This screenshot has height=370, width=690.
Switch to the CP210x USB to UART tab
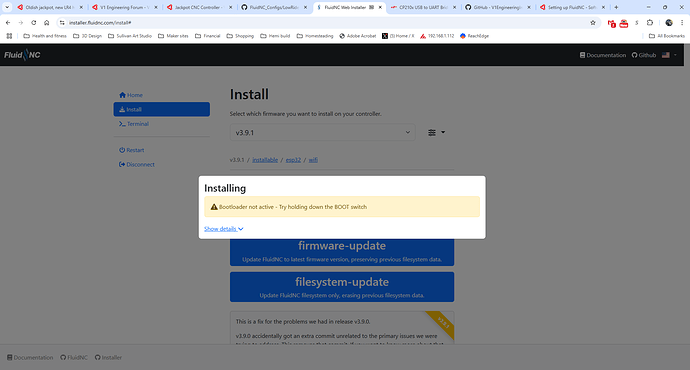click(x=423, y=7)
